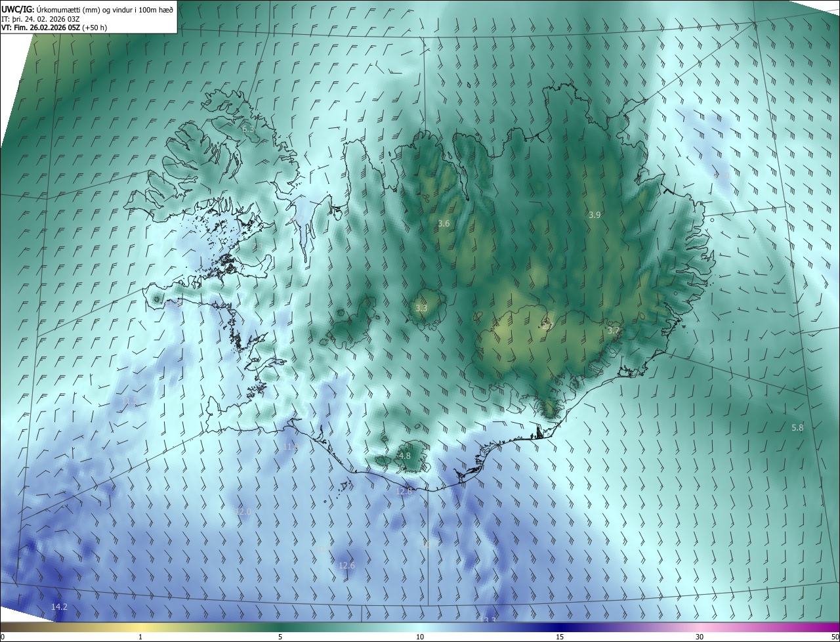This screenshot has width=840, height=642.
Task: Click the 13.3 value above the colour bar
Action: click(488, 620)
